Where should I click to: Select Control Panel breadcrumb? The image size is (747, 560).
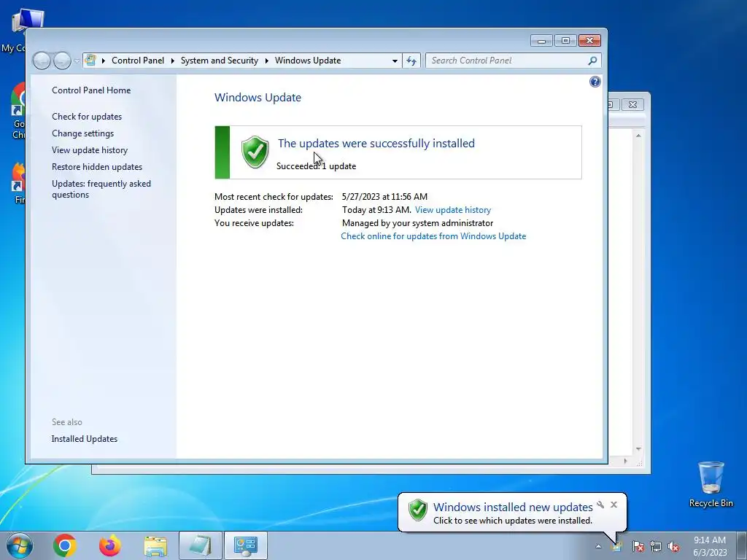click(x=138, y=61)
